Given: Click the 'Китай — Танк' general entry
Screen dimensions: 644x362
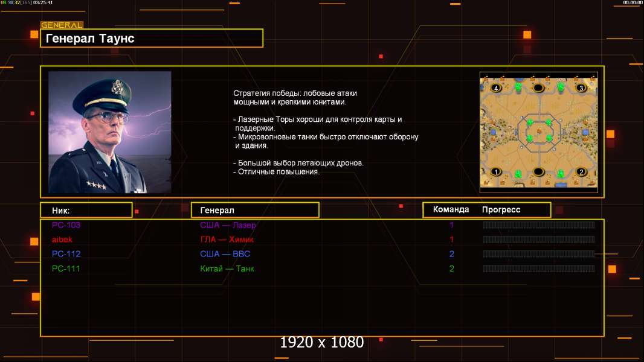Looking at the screenshot, I should click(227, 269).
